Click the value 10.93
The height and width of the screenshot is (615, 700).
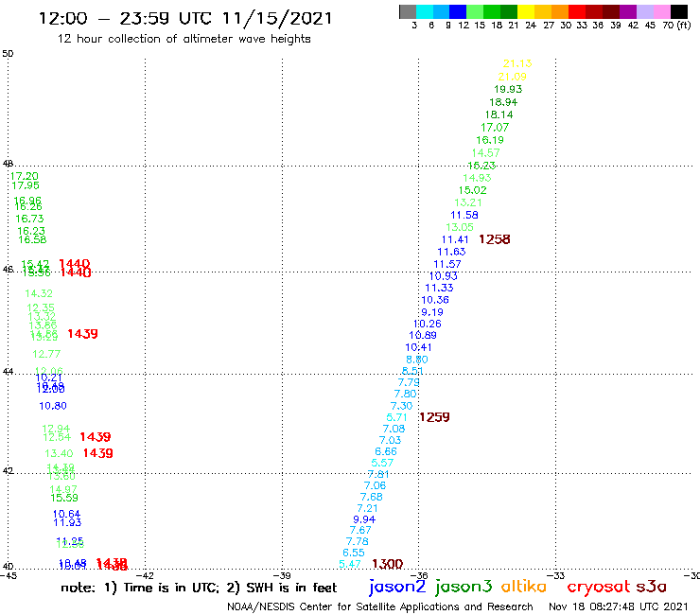(443, 275)
